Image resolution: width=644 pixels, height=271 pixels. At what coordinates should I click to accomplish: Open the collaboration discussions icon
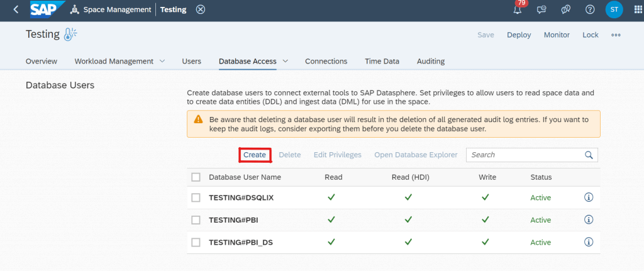[x=566, y=9]
